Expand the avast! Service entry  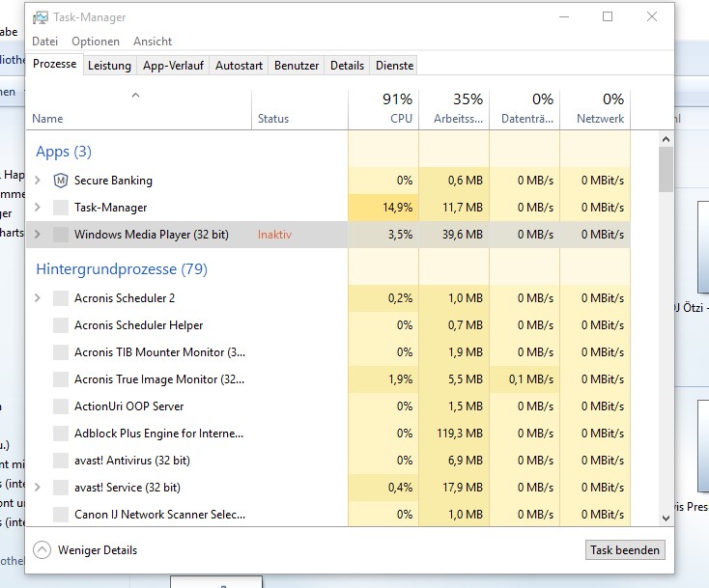[38, 488]
